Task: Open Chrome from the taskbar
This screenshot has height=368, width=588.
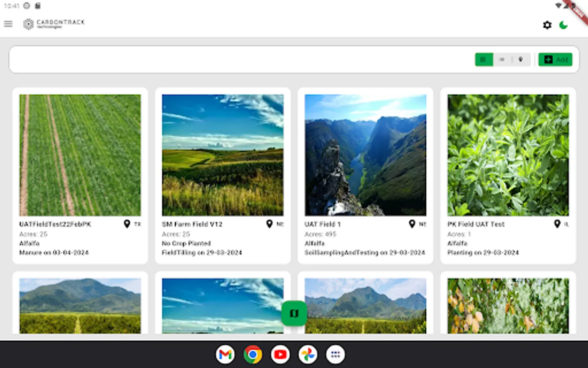Action: point(253,355)
